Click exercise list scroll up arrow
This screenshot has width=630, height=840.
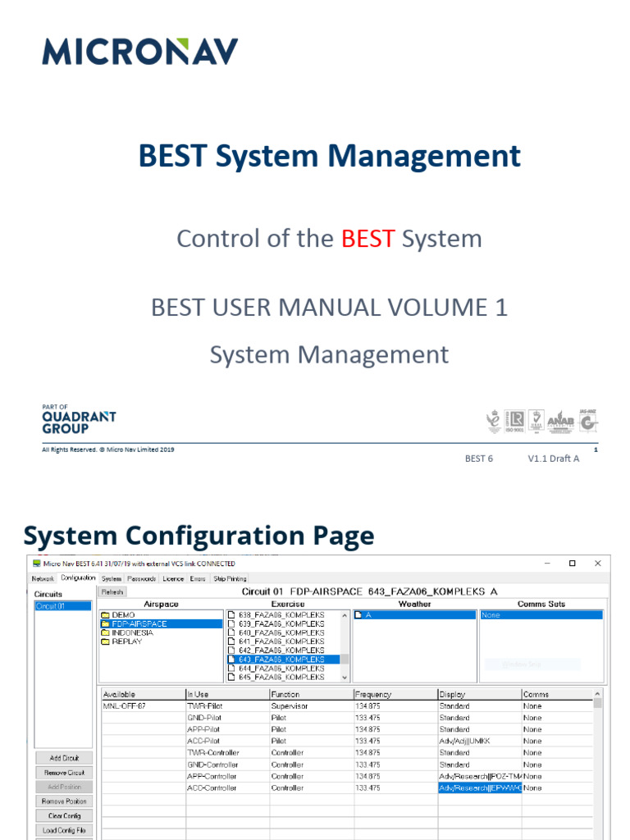tap(345, 615)
